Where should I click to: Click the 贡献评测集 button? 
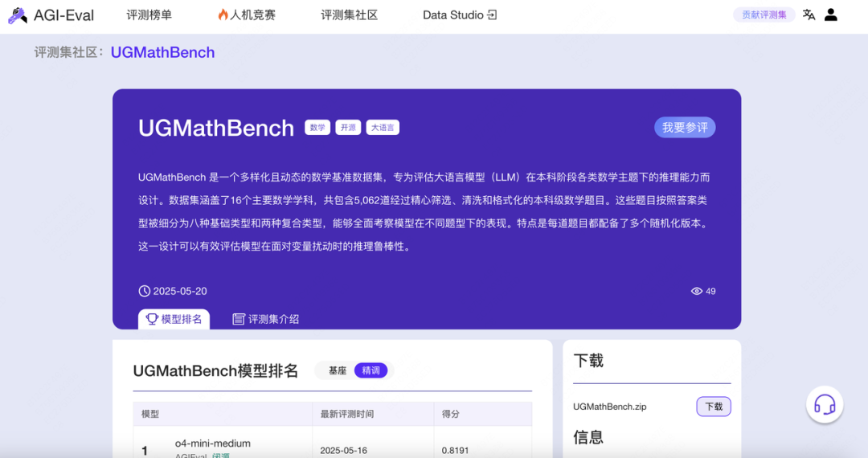point(764,15)
